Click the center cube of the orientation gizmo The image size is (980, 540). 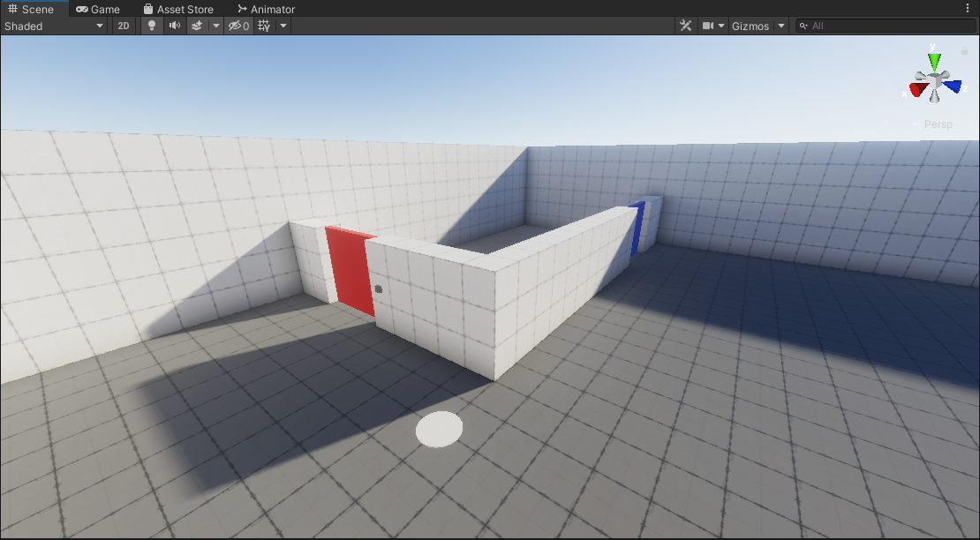point(934,80)
